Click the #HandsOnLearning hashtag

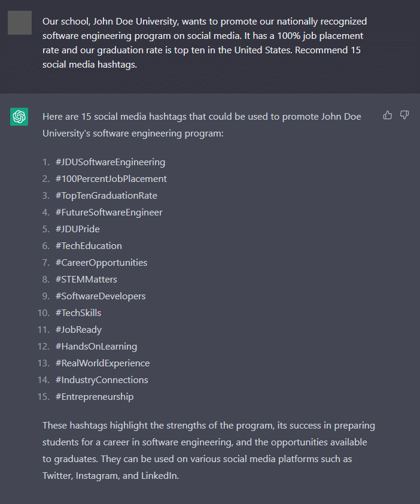click(x=96, y=346)
